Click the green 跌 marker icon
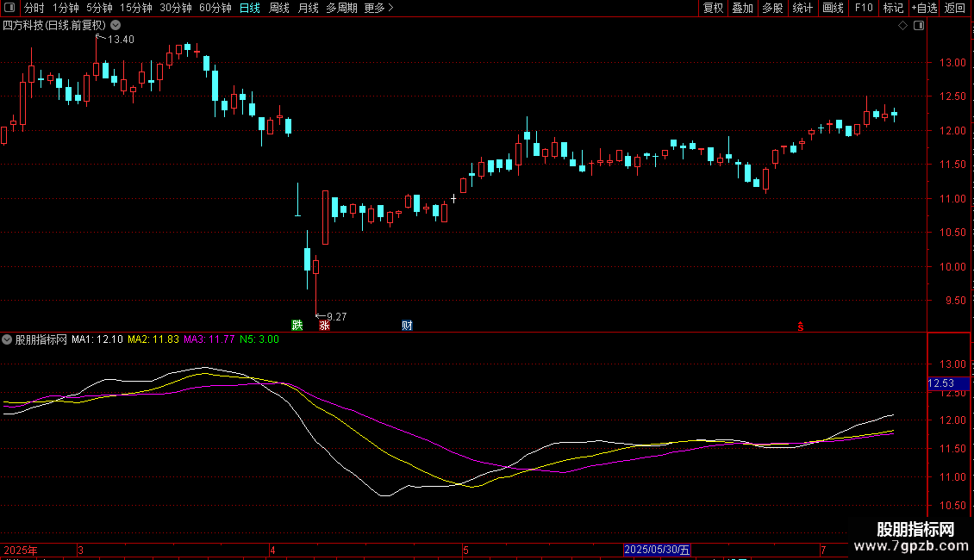 297,326
